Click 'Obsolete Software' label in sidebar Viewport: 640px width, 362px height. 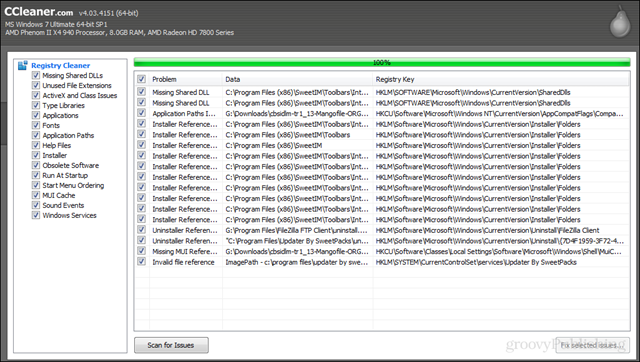click(x=71, y=165)
